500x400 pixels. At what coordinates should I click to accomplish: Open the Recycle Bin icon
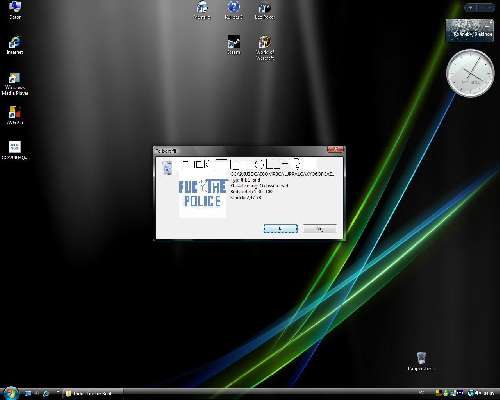click(x=421, y=361)
